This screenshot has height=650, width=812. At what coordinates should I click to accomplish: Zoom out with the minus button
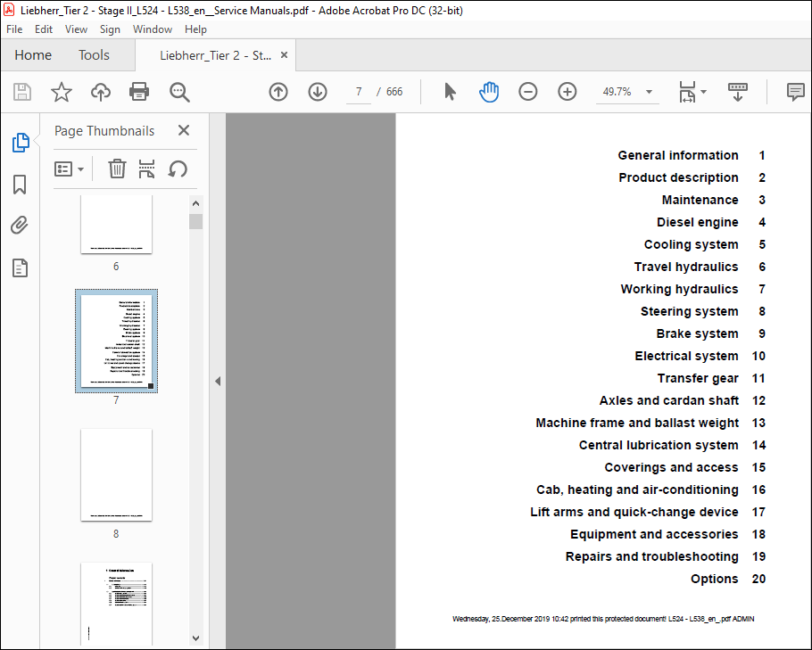click(527, 92)
